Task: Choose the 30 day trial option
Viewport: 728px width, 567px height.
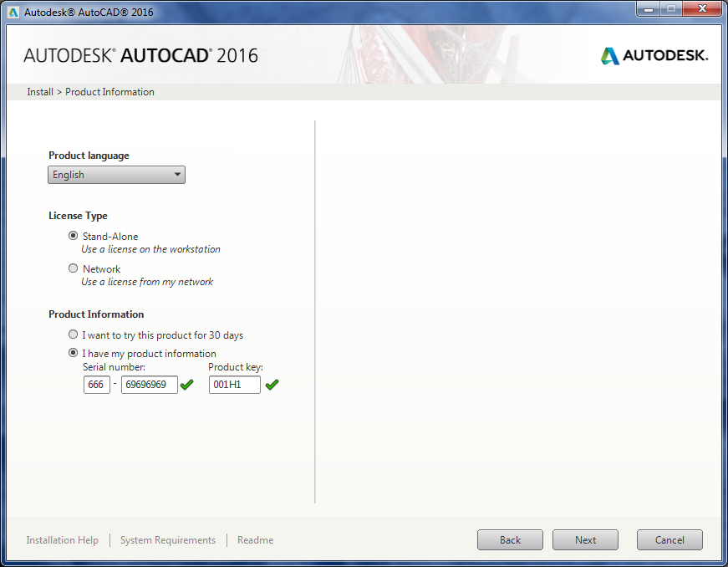Action: [x=73, y=335]
